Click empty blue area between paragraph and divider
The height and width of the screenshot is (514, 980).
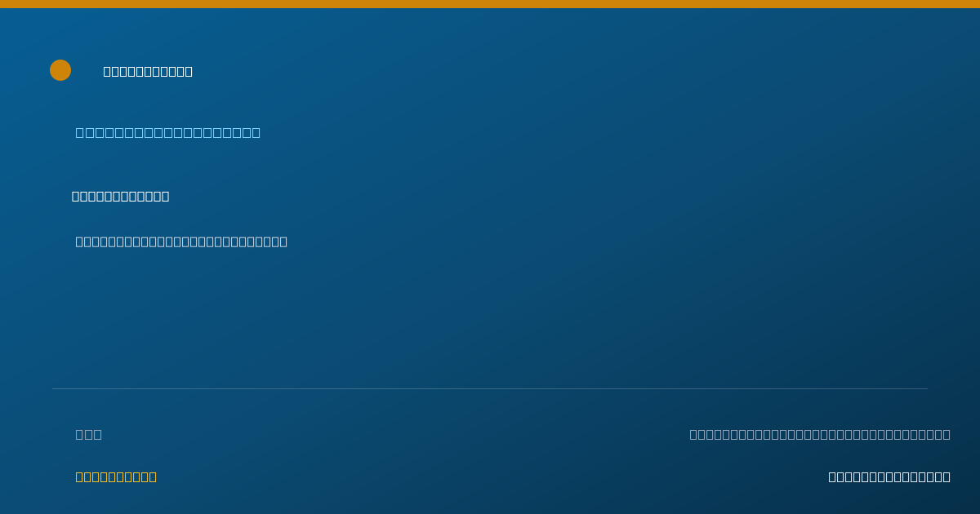click(490, 318)
